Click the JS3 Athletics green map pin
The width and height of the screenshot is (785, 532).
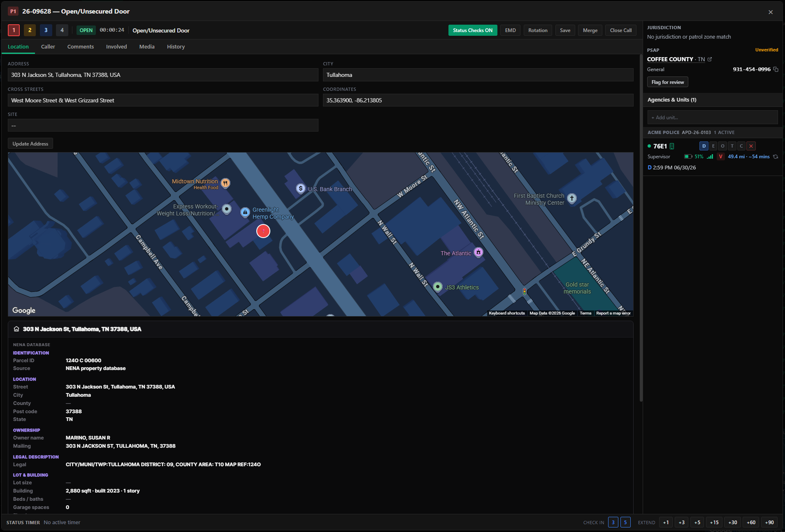pos(438,287)
